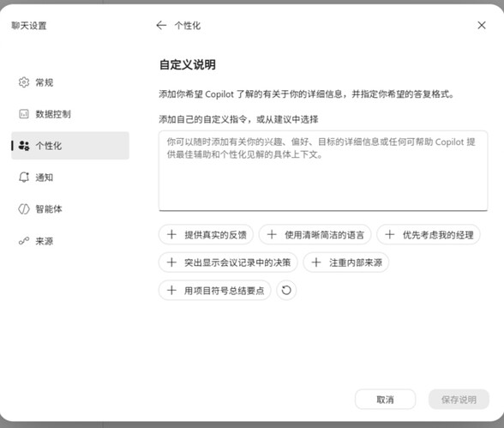Select the 个性化 settings tab
This screenshot has width=504, height=428.
click(x=70, y=145)
